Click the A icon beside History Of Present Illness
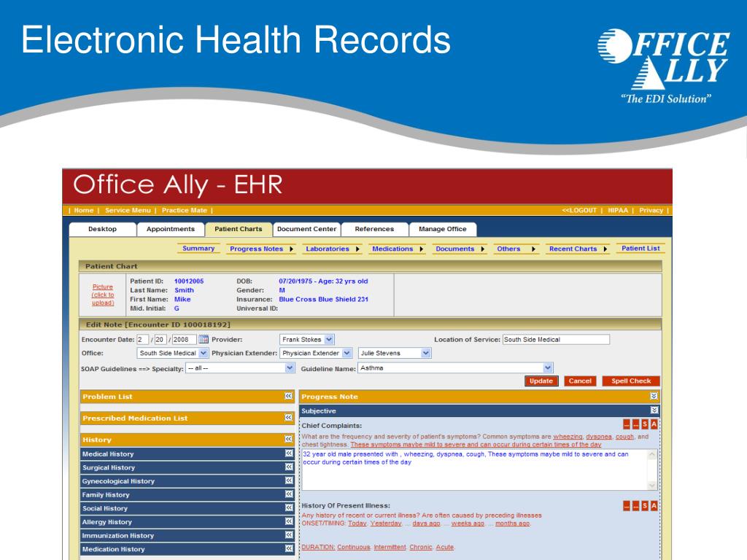This screenshot has width=747, height=560. click(654, 506)
